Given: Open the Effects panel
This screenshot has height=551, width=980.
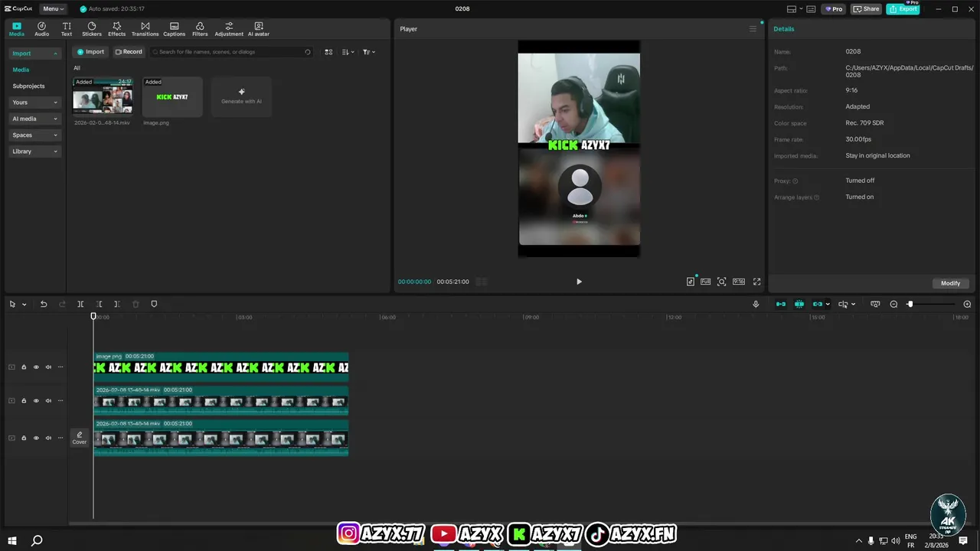Looking at the screenshot, I should pos(116,29).
